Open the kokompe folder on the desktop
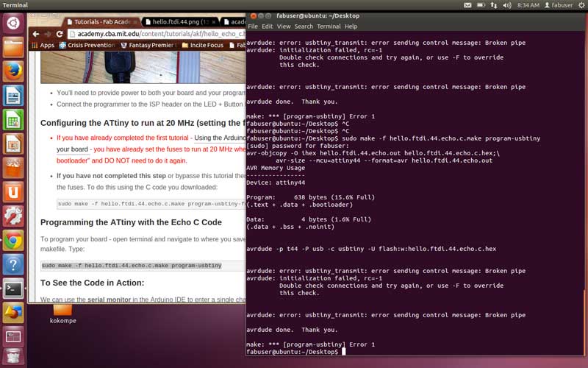 click(62, 314)
